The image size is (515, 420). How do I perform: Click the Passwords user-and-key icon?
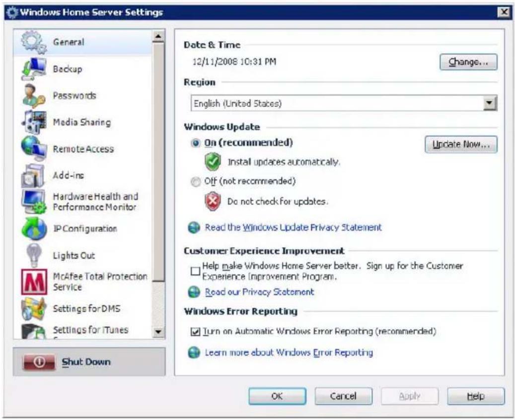click(33, 95)
